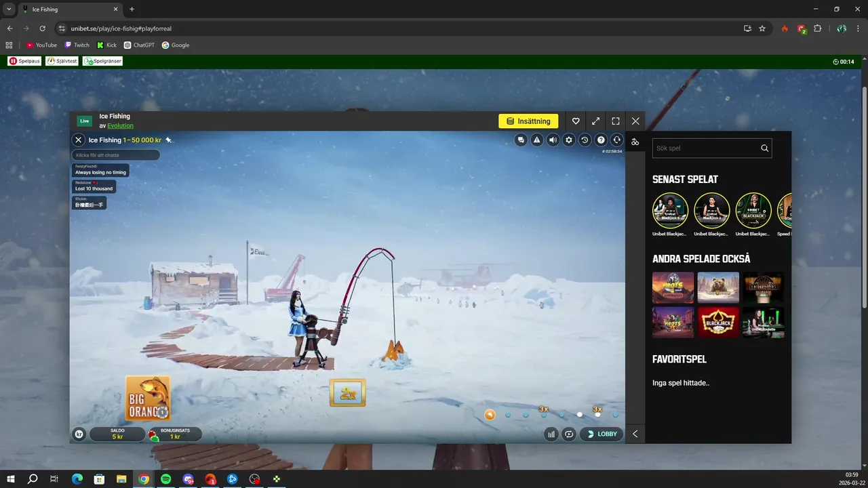Screen dimensions: 868x488
Task: Open the Chrome apps grid icon
Action: click(x=9, y=45)
